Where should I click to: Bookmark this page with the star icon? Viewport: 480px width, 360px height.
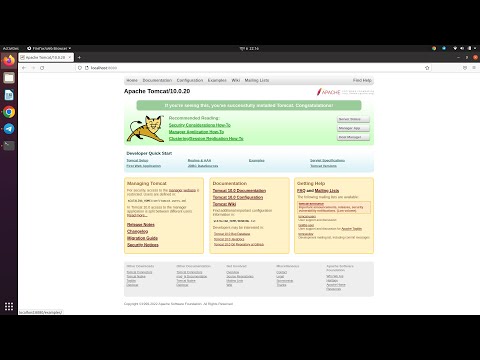click(427, 68)
